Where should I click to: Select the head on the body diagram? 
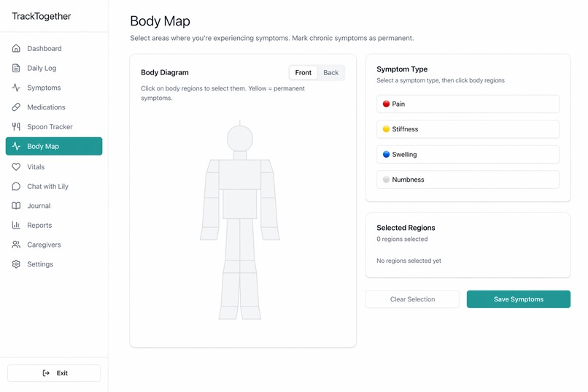239,139
